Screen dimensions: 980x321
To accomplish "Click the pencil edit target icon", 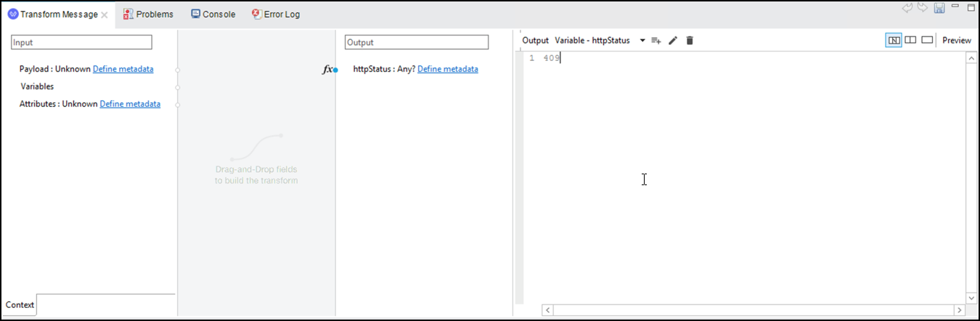I will click(673, 41).
